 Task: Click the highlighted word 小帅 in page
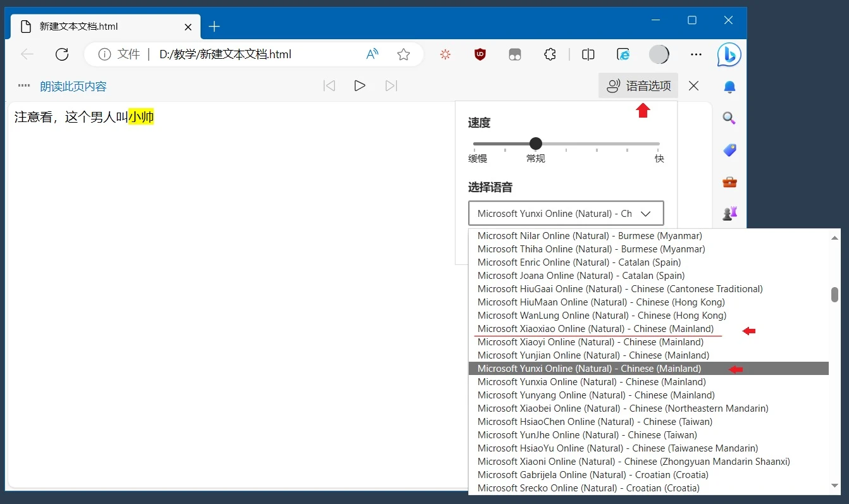pos(141,117)
